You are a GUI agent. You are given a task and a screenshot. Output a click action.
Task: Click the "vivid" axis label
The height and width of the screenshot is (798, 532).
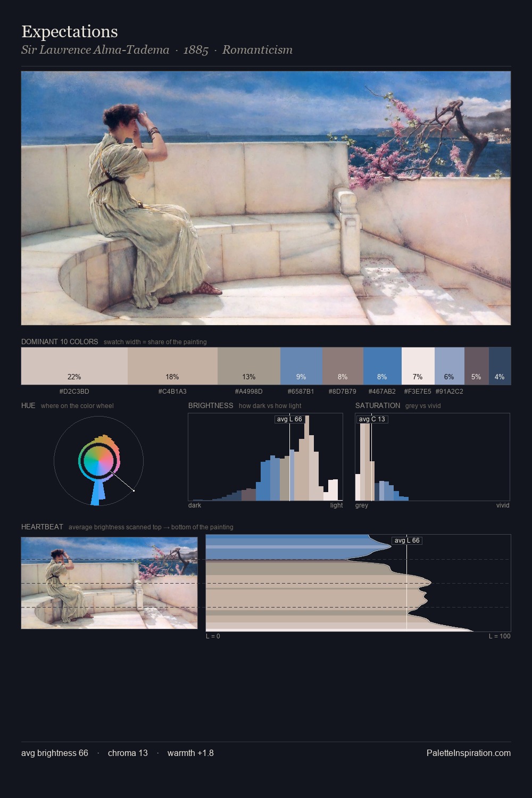pos(503,505)
